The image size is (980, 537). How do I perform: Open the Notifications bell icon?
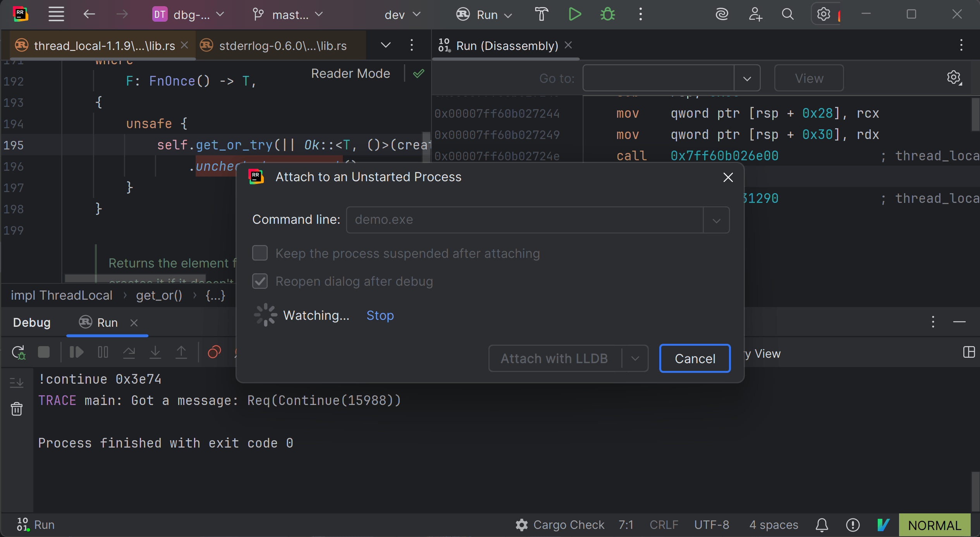click(822, 525)
